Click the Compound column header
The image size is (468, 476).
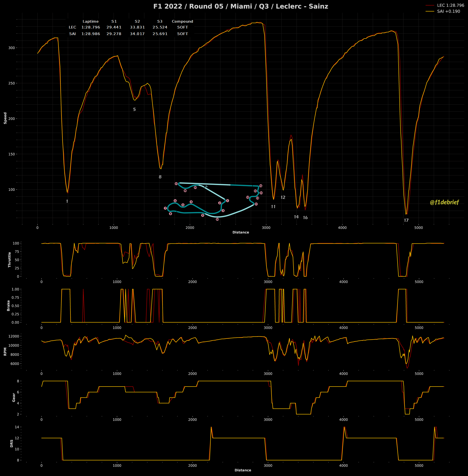click(x=182, y=21)
